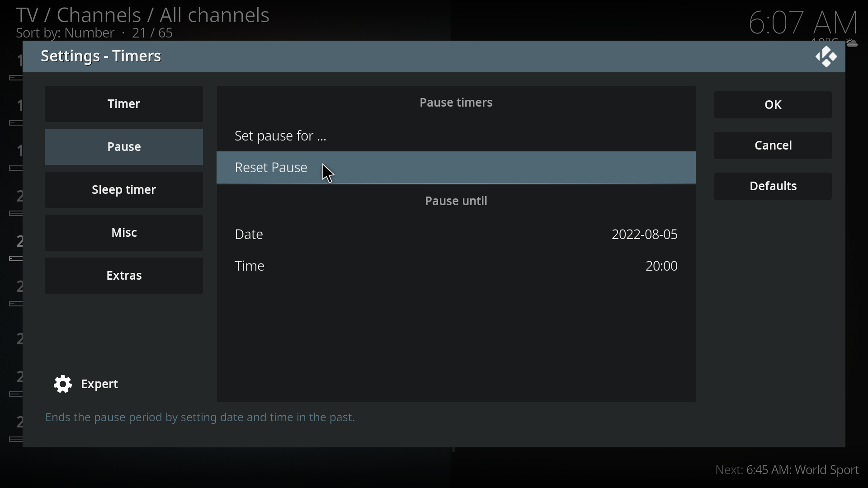Click the 6:07 AM clock display

[803, 22]
